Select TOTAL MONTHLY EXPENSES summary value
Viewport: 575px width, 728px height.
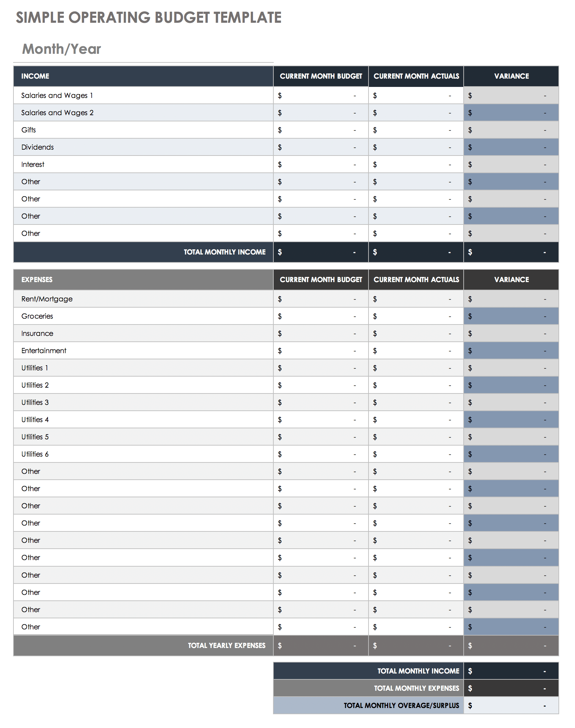(x=511, y=688)
